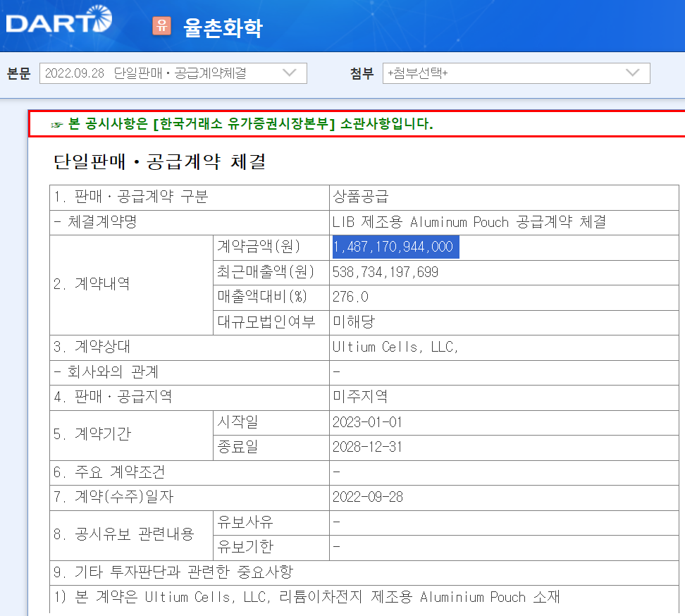This screenshot has width=685, height=616.
Task: Click the row label 3. 계약상대
Action: coord(92,347)
